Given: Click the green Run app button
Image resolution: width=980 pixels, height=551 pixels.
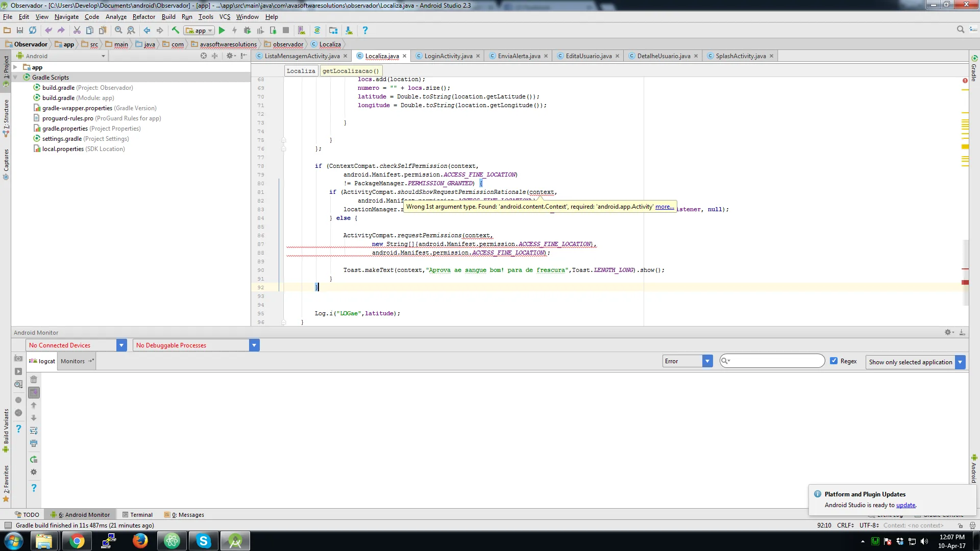Looking at the screenshot, I should (222, 31).
